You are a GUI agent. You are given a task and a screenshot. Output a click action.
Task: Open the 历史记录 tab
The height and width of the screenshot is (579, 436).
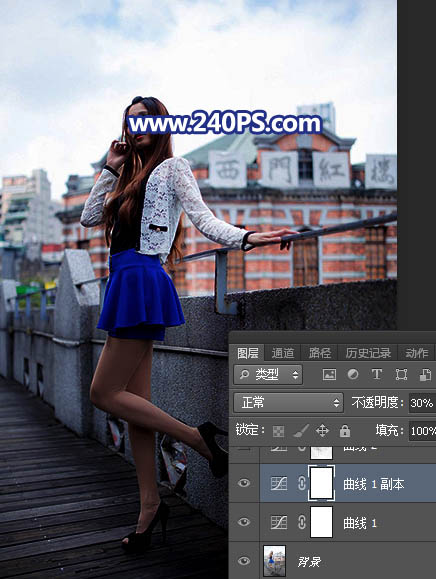coord(368,353)
